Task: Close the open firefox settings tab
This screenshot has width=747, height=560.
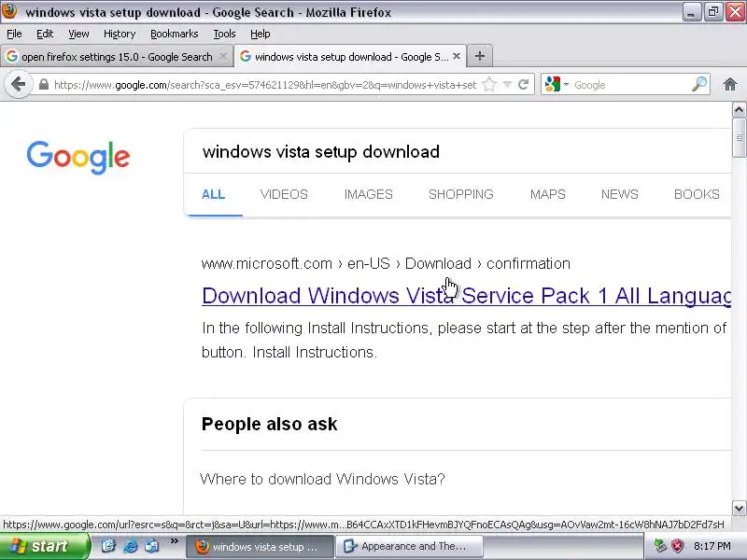Action: pos(222,56)
